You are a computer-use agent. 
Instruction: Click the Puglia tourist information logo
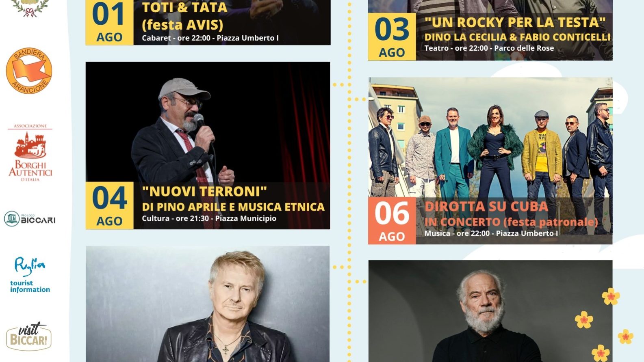click(x=30, y=275)
